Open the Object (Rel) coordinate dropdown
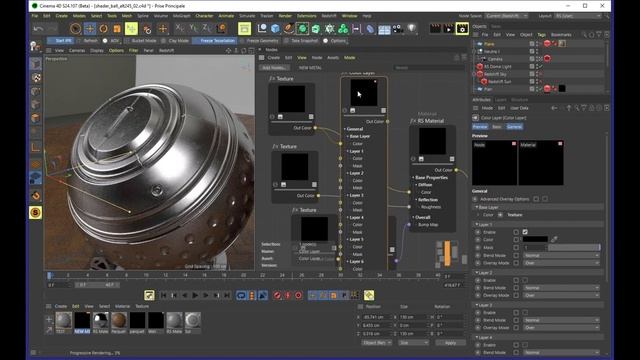 click(376, 342)
